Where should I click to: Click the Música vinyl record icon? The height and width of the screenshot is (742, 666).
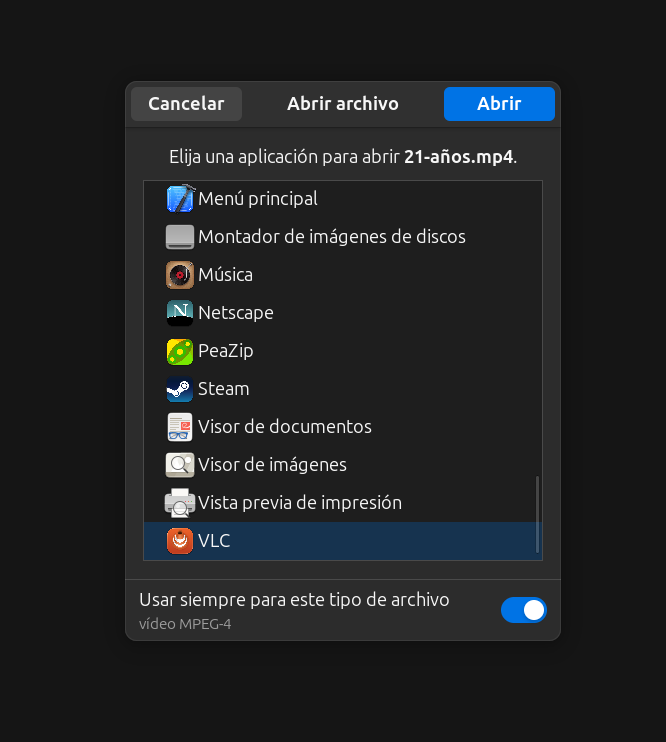click(180, 275)
